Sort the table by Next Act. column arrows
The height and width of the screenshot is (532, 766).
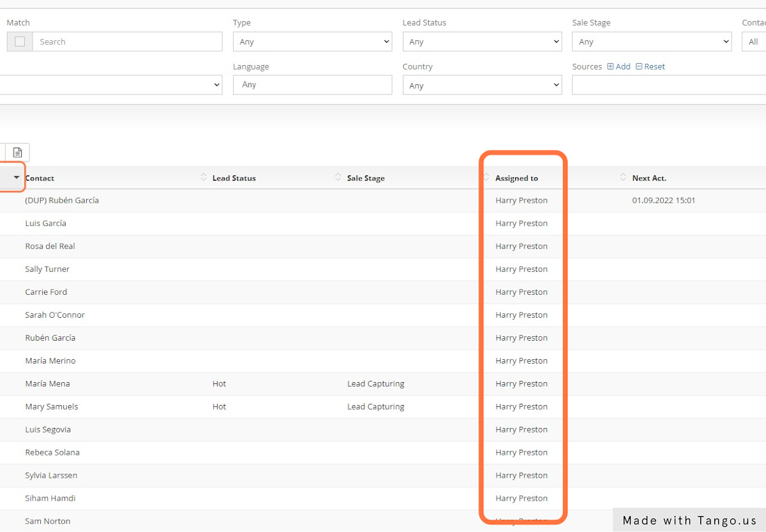623,177
